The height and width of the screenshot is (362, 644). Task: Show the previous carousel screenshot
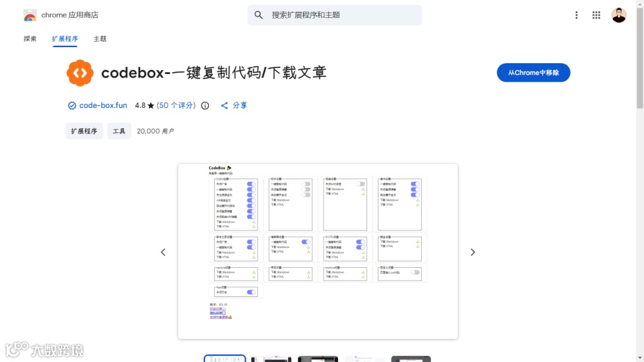tap(163, 252)
